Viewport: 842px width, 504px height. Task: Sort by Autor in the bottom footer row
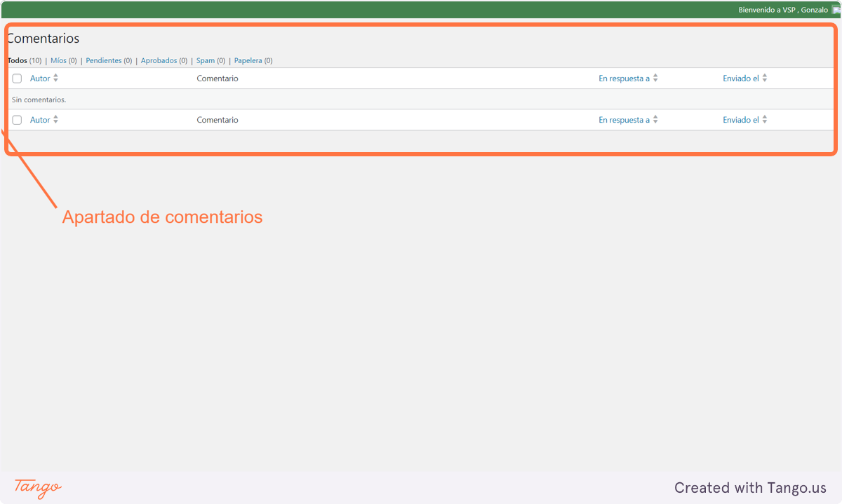44,120
